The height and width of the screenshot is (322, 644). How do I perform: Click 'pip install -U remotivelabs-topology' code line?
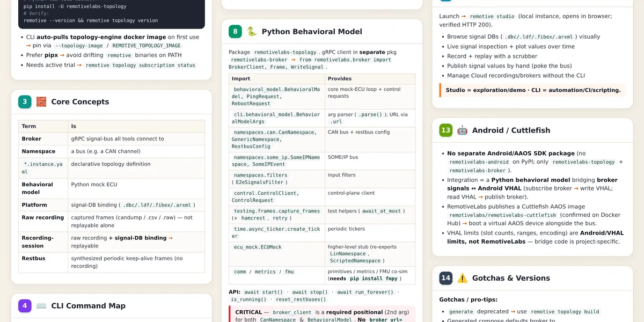coord(75,6)
